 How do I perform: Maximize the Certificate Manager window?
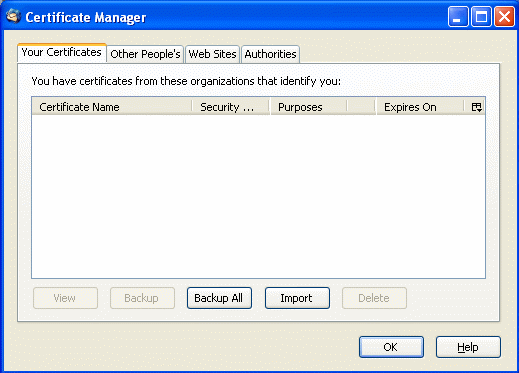click(x=481, y=17)
